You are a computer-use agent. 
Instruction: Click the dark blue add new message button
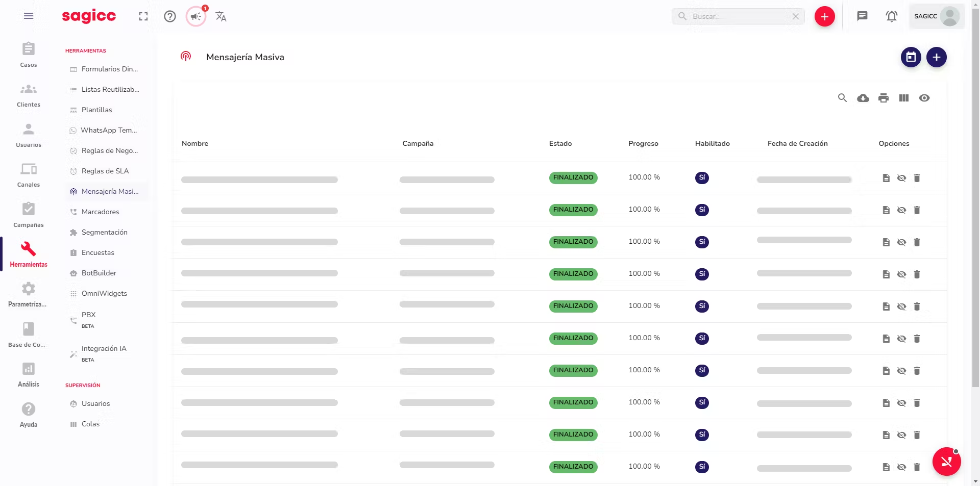click(x=936, y=57)
